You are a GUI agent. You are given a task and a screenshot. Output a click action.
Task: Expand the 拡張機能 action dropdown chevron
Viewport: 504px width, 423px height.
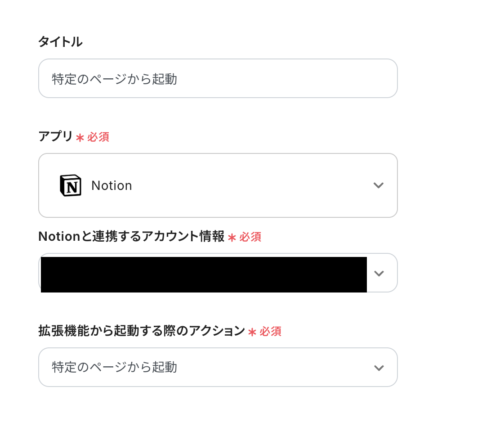pos(379,368)
